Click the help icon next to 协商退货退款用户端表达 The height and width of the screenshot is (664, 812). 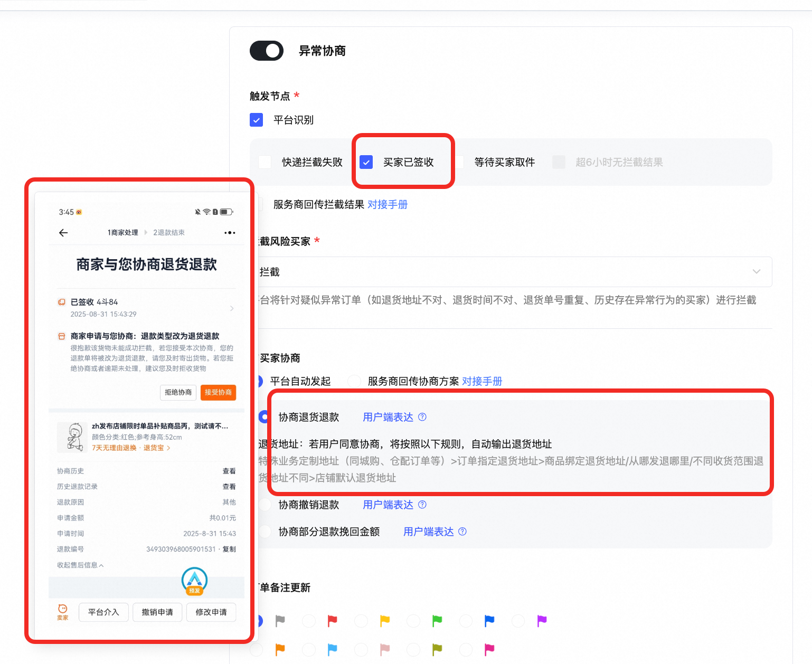pyautogui.click(x=422, y=417)
